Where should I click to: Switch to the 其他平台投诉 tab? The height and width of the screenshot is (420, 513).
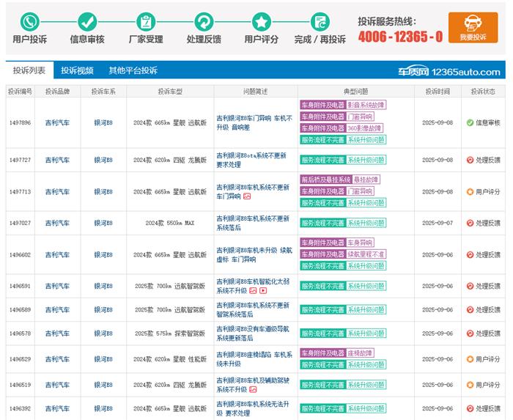tap(133, 70)
